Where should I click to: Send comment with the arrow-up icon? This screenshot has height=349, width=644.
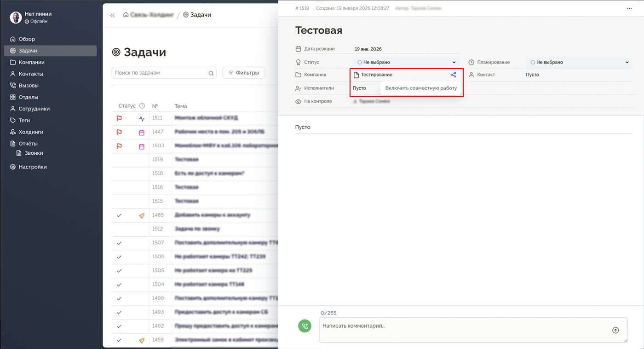615,330
